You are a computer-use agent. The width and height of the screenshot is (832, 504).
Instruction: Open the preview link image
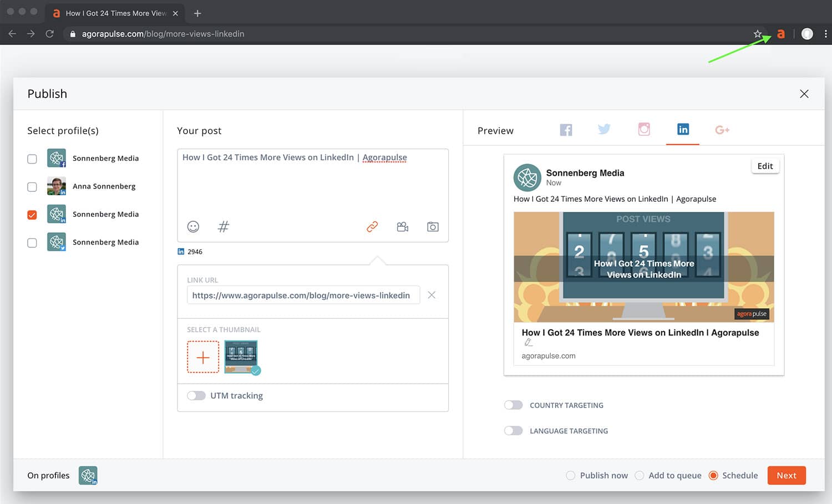tap(644, 267)
